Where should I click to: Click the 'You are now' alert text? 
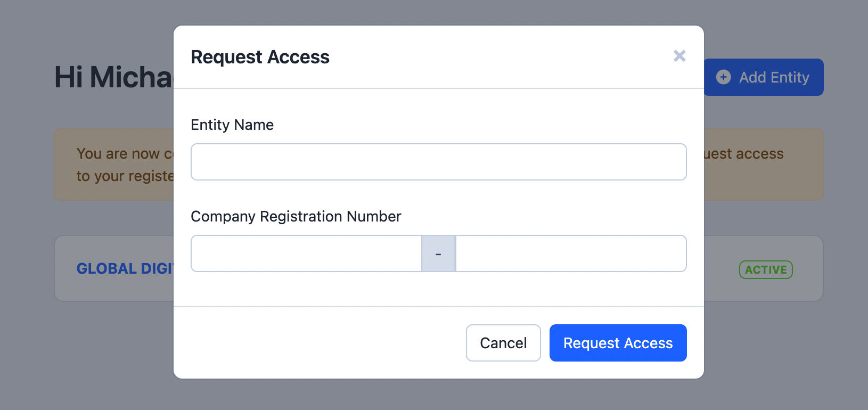[125, 153]
